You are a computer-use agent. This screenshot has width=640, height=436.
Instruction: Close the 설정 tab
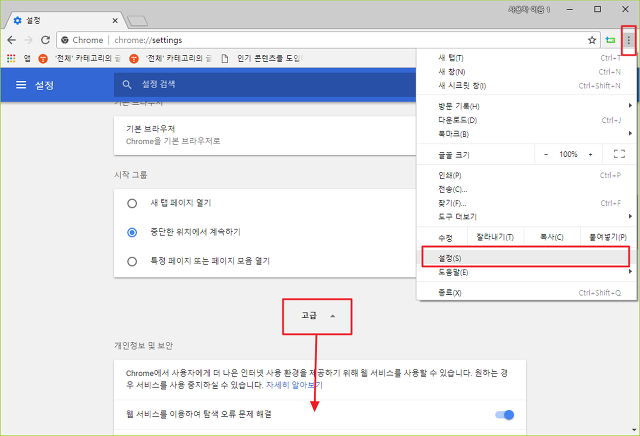pos(115,20)
